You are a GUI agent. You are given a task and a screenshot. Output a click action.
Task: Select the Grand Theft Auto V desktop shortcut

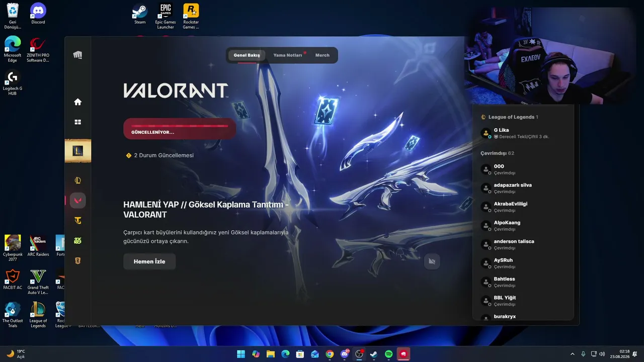click(38, 282)
